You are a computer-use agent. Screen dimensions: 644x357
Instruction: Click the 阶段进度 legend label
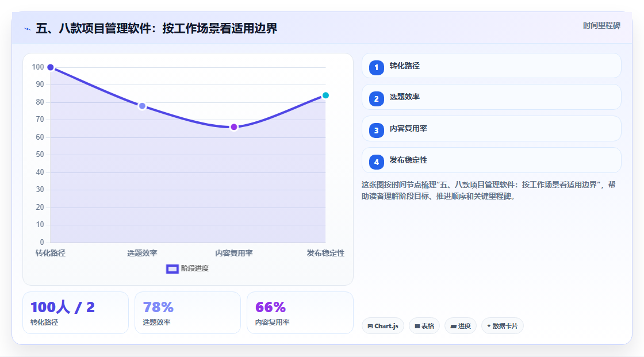tap(195, 268)
